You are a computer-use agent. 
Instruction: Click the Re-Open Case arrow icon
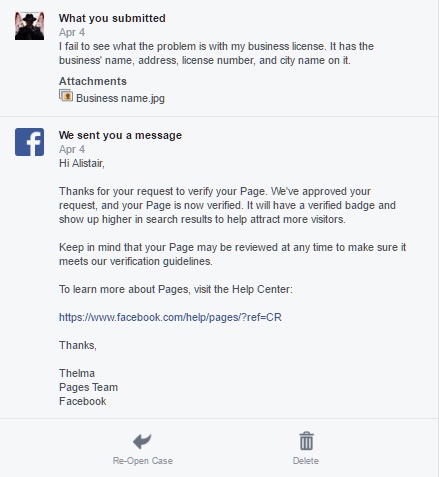142,441
